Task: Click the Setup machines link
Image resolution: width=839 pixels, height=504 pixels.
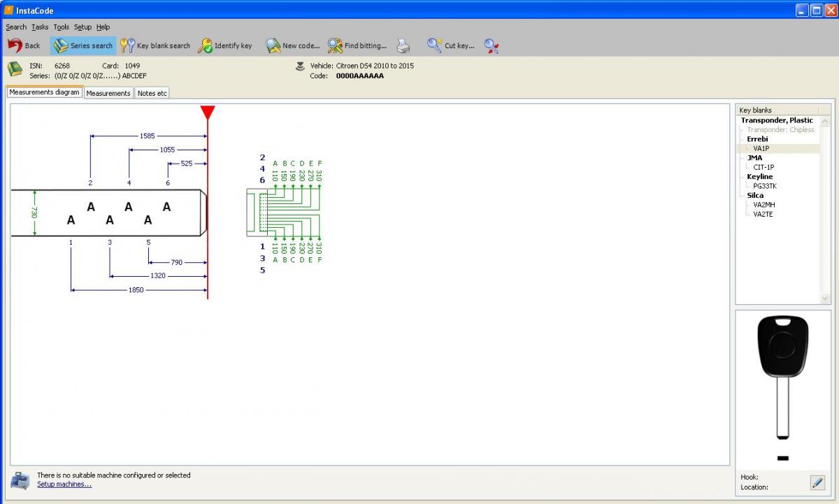Action: point(64,484)
